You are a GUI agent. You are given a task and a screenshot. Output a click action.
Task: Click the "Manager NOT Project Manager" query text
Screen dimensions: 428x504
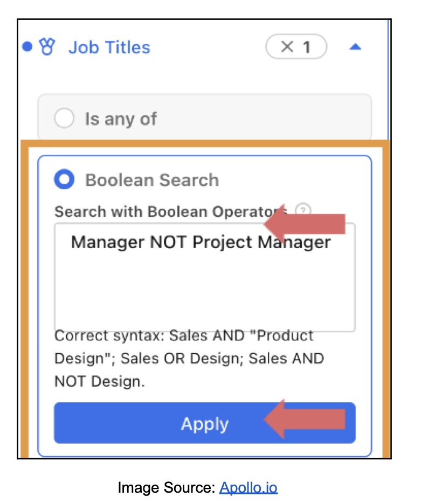[x=201, y=242]
